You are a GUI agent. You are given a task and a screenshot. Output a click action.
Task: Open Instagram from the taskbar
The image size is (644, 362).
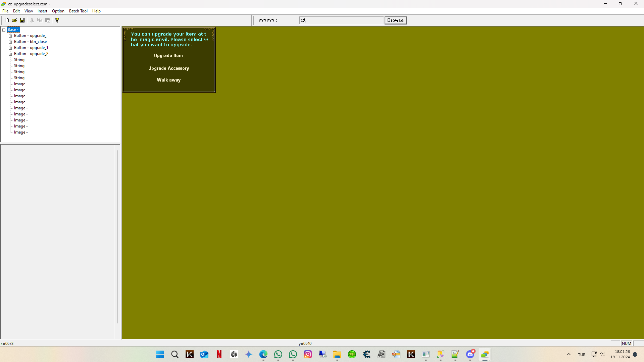coord(307,354)
